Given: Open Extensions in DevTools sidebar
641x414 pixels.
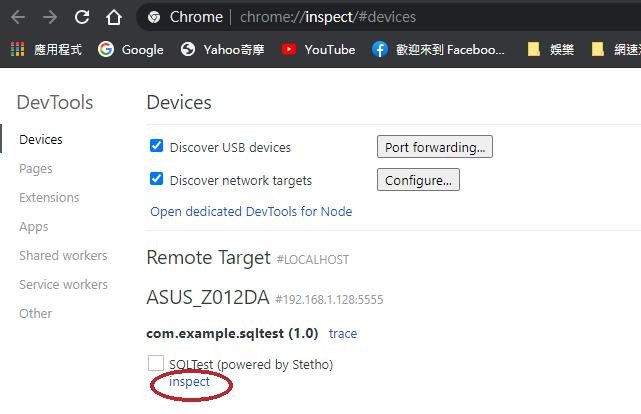Looking at the screenshot, I should pyautogui.click(x=49, y=198).
